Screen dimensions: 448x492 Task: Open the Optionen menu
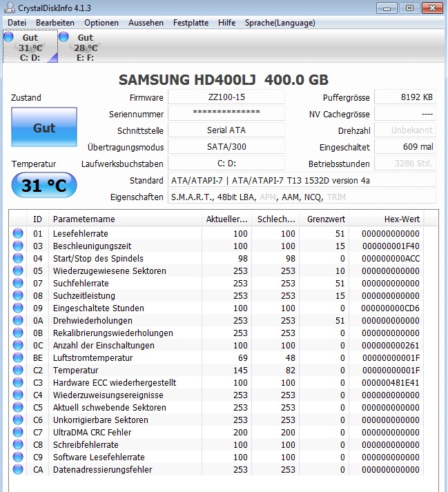101,23
